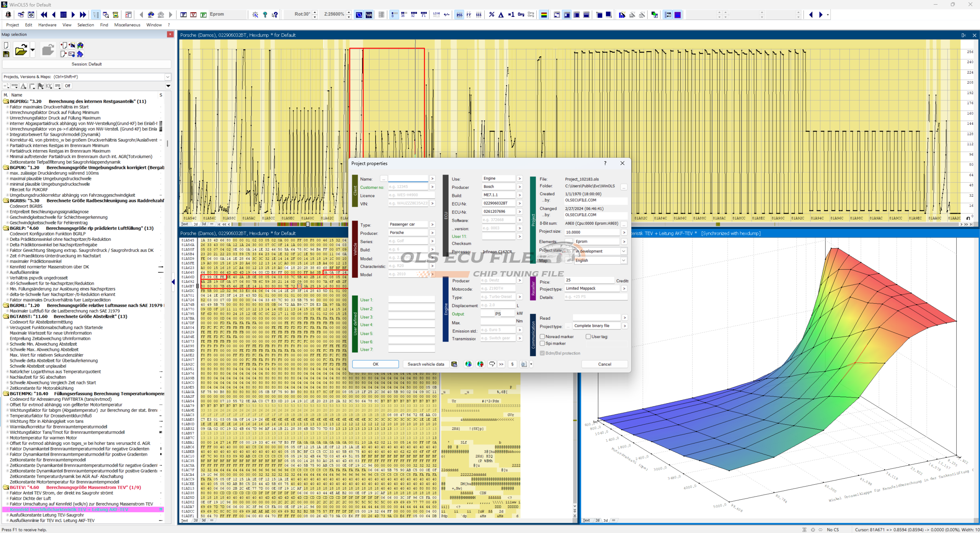Click the Customer no input field
This screenshot has height=533, width=980.
click(x=408, y=187)
